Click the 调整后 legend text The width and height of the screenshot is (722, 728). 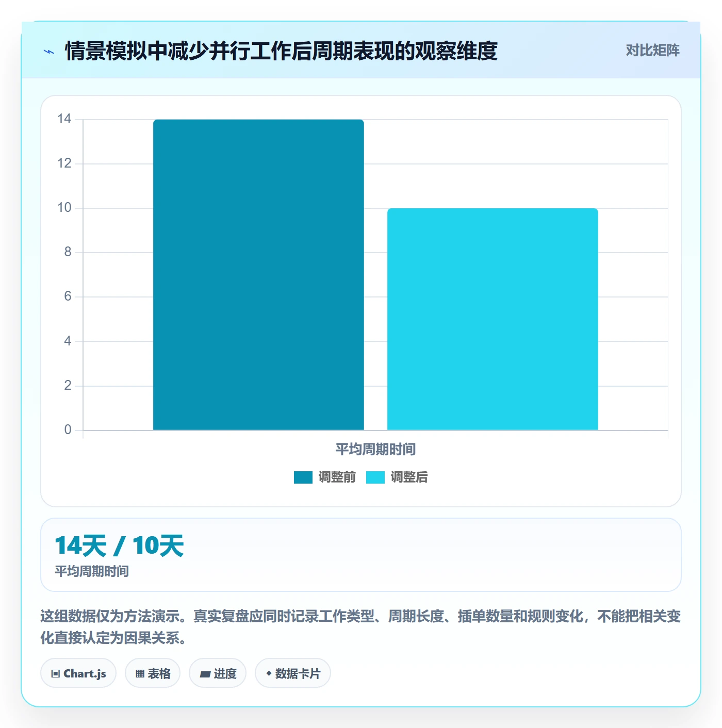coord(409,477)
